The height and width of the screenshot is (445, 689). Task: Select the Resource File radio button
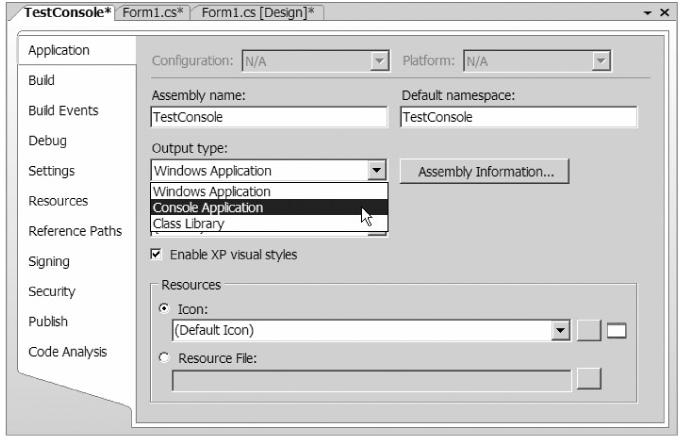pos(164,358)
